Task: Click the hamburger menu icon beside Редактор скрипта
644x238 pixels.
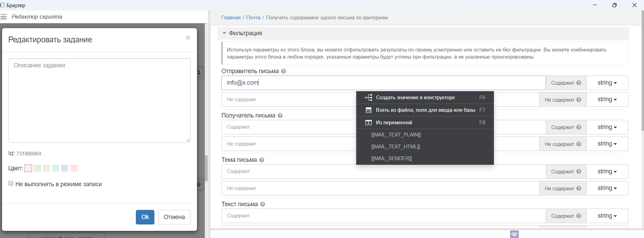Action: (x=4, y=17)
